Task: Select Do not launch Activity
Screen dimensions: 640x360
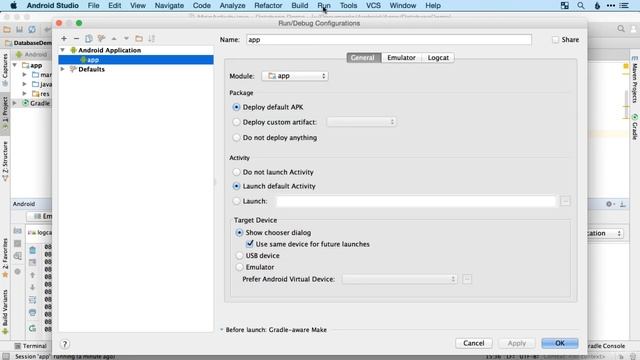Action: tap(236, 172)
